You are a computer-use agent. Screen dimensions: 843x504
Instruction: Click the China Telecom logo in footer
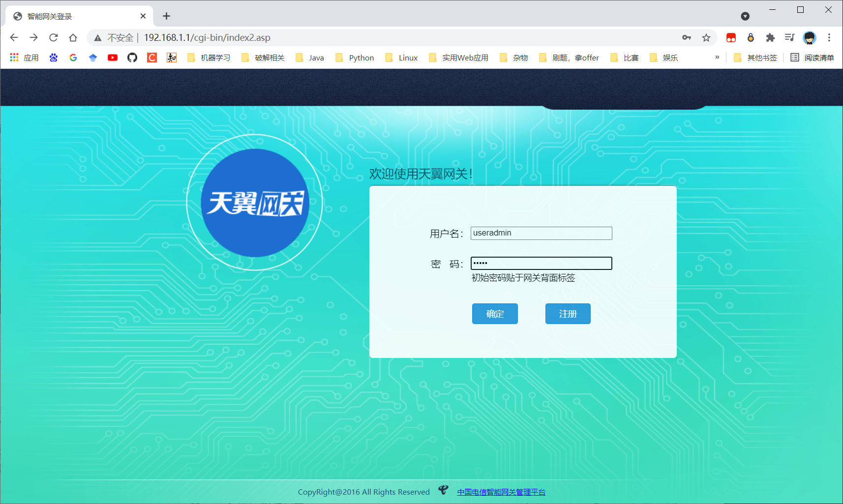(443, 490)
